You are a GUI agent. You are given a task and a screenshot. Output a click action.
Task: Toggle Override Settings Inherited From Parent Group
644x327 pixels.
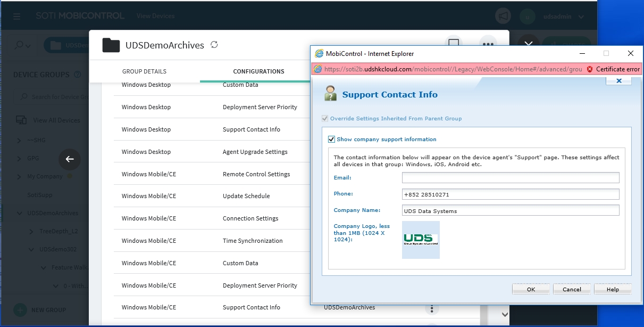click(x=325, y=119)
